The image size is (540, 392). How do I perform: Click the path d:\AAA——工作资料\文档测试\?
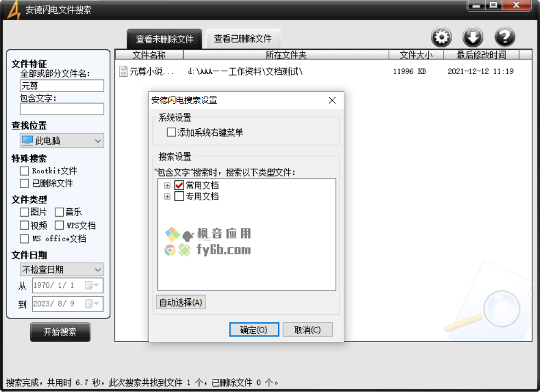(245, 71)
